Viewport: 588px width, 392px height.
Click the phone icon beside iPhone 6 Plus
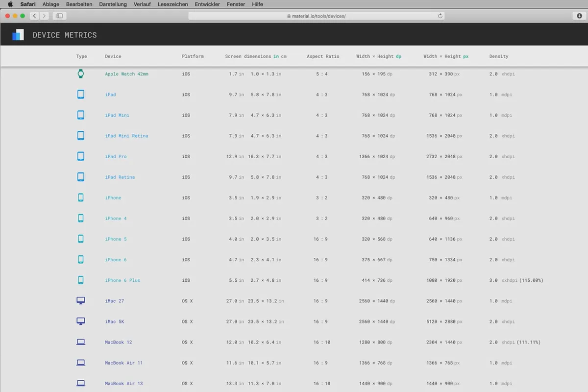point(81,280)
